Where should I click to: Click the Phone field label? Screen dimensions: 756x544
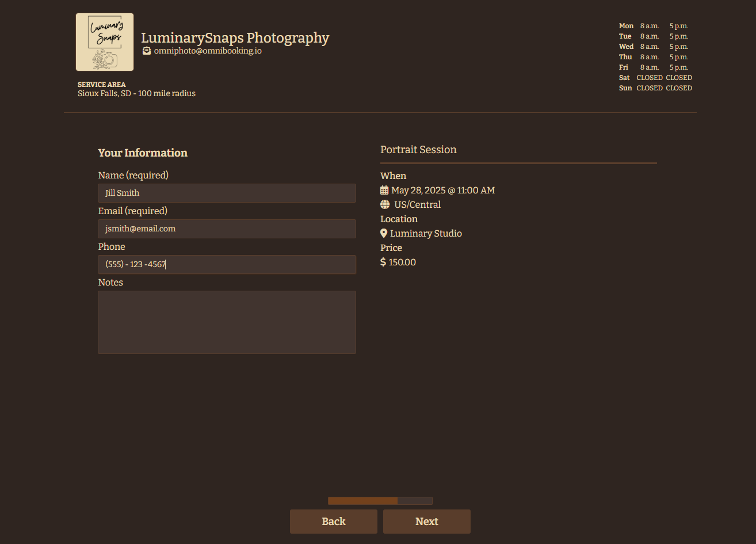[x=112, y=246]
